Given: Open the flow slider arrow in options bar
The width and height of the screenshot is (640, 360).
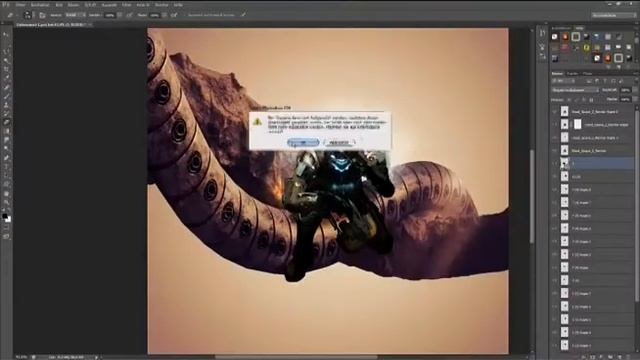Looking at the screenshot, I should coord(164,15).
